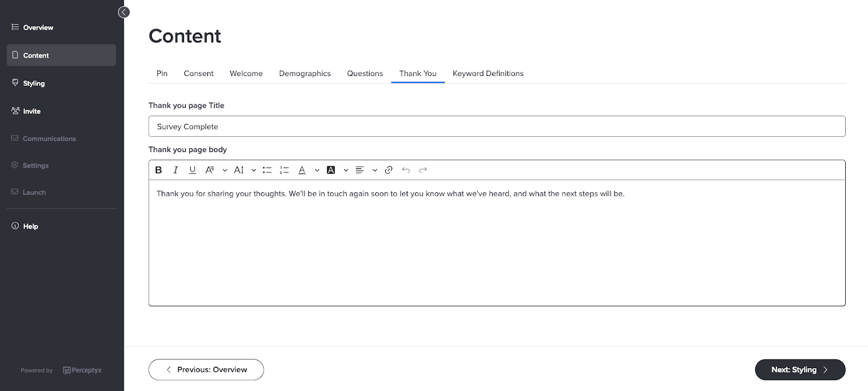Collapse the sidebar with the arrow button
Image resolution: width=868 pixels, height=391 pixels.
click(124, 12)
